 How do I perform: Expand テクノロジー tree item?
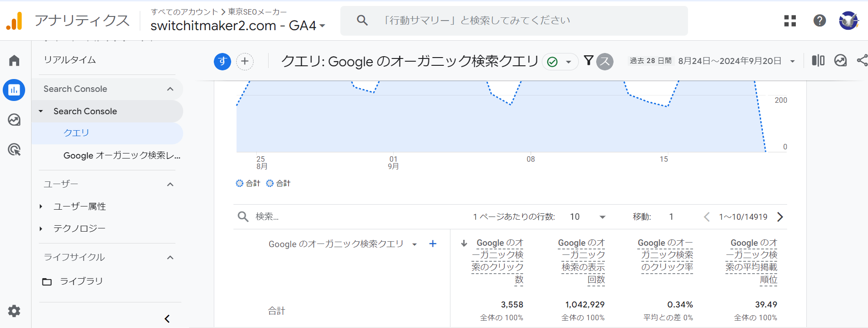tap(41, 228)
